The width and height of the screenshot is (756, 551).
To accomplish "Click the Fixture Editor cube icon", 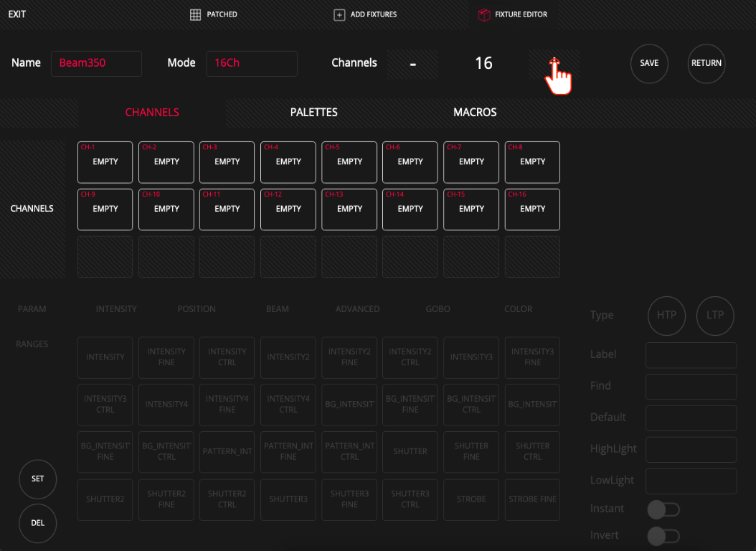I will 484,15.
